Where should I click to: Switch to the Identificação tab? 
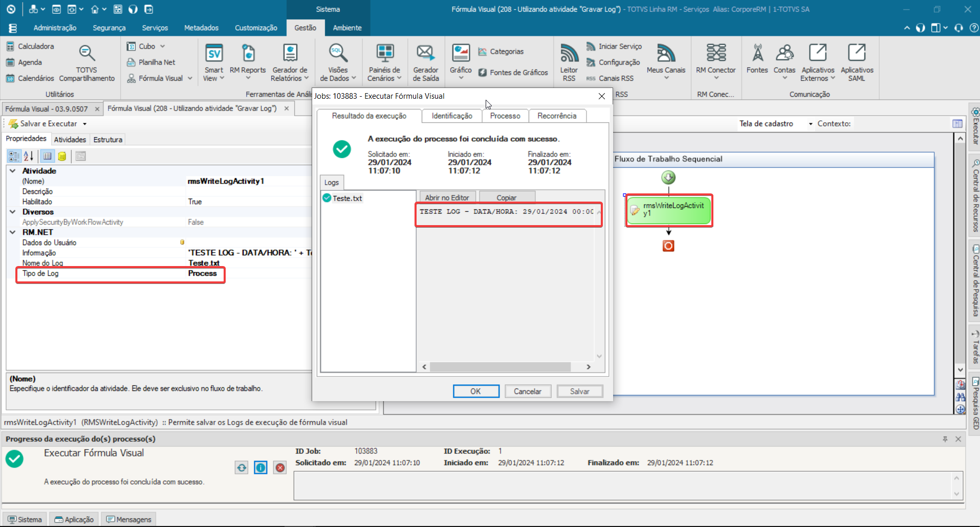click(452, 116)
